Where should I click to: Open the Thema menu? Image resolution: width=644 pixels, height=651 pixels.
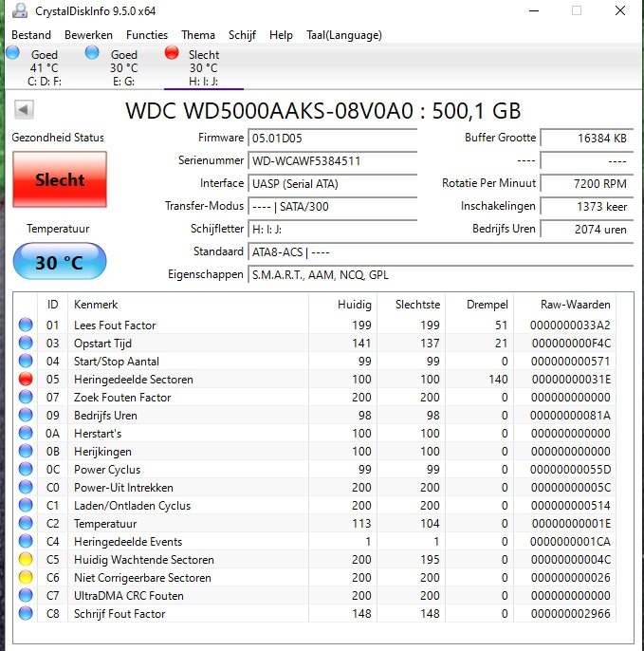point(198,35)
